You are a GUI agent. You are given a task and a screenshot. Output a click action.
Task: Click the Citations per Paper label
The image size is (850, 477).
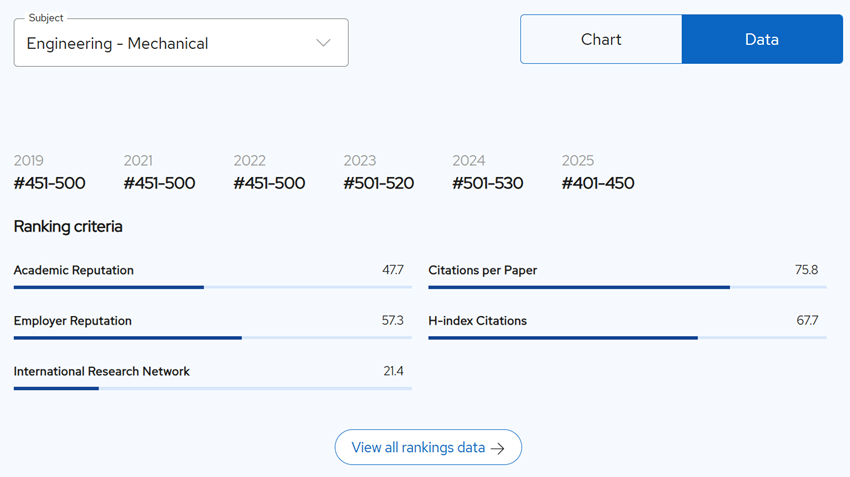(x=482, y=270)
